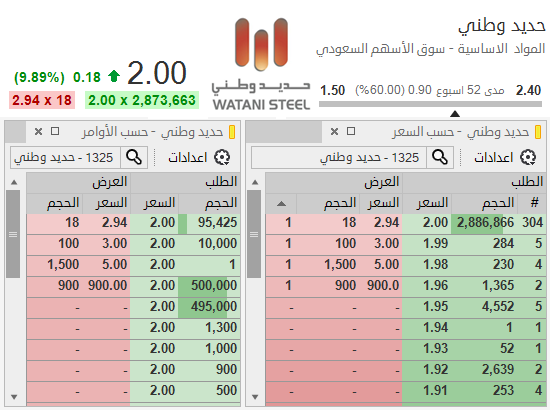Maximize the By Price panel
Image resolution: width=550 pixels, height=410 pixels.
[x=351, y=131]
